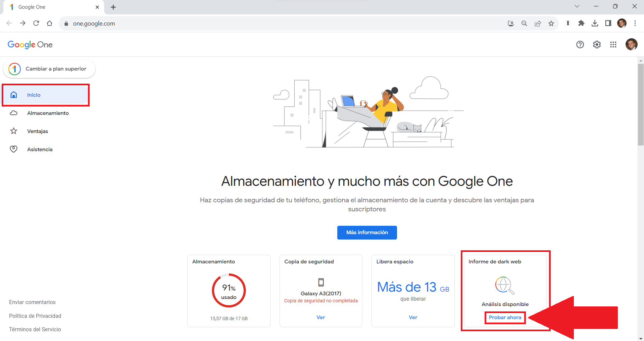Toggle the Chrome side panel
Viewport: 644px width, 341px height.
[x=608, y=23]
